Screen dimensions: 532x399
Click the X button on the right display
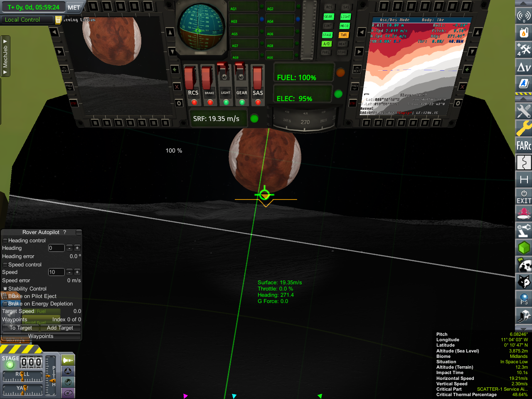pyautogui.click(x=463, y=87)
